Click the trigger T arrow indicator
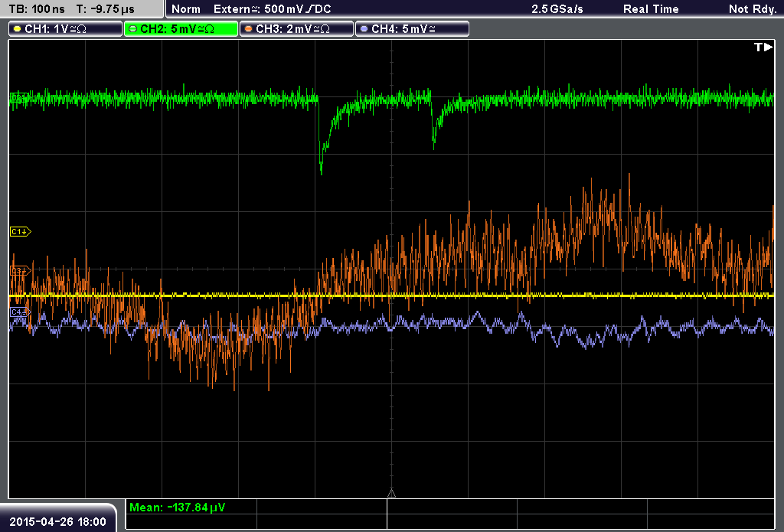Viewport: 784px width, 532px height. coord(763,47)
